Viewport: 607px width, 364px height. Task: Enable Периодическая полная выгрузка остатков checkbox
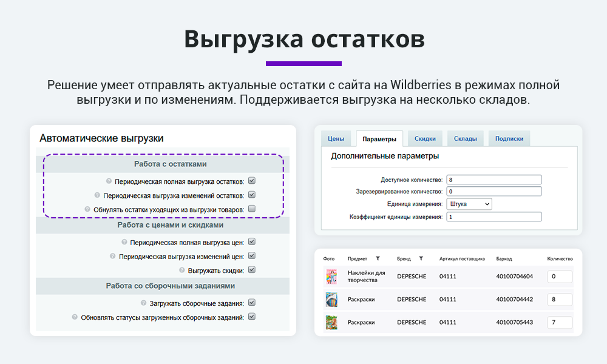[x=252, y=181]
